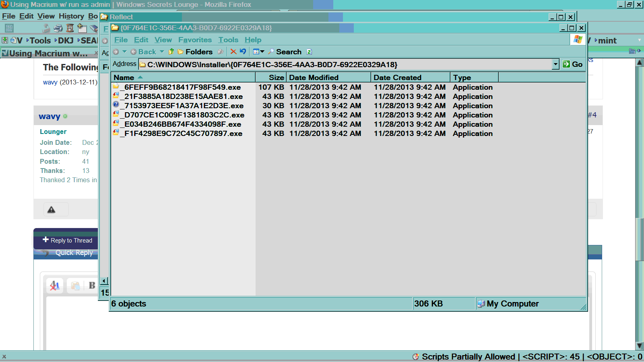Click Reply to Thread button
644x362 pixels.
pyautogui.click(x=67, y=240)
